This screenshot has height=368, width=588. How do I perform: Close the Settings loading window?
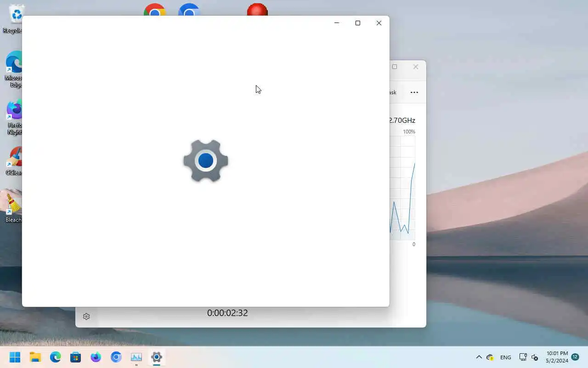tap(379, 23)
